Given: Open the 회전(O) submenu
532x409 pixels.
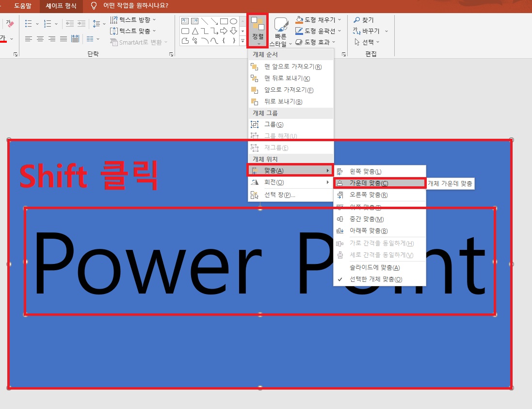Looking at the screenshot, I should 290,182.
